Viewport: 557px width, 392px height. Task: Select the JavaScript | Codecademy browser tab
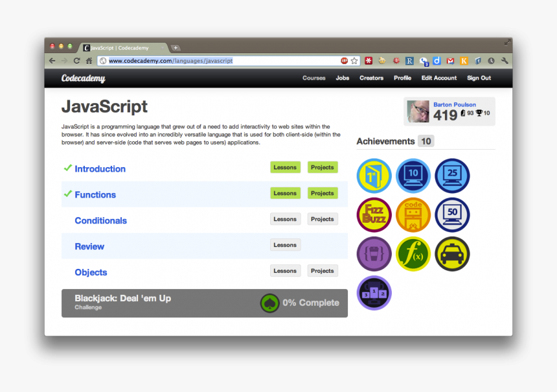tap(122, 47)
